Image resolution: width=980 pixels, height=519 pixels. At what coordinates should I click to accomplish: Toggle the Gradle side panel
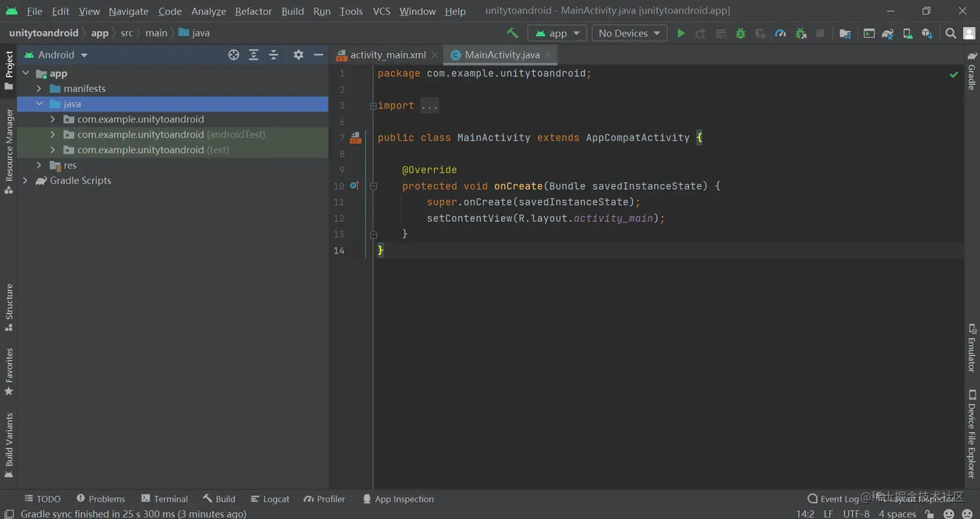[x=972, y=71]
